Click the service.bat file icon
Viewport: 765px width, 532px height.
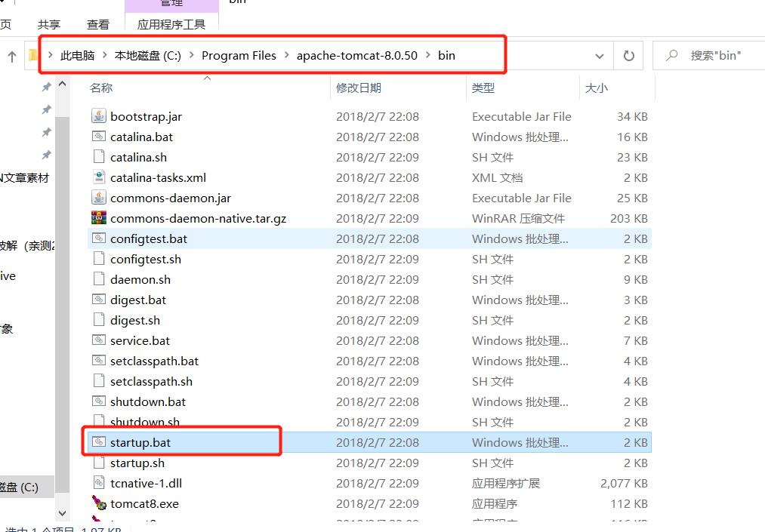pos(99,340)
